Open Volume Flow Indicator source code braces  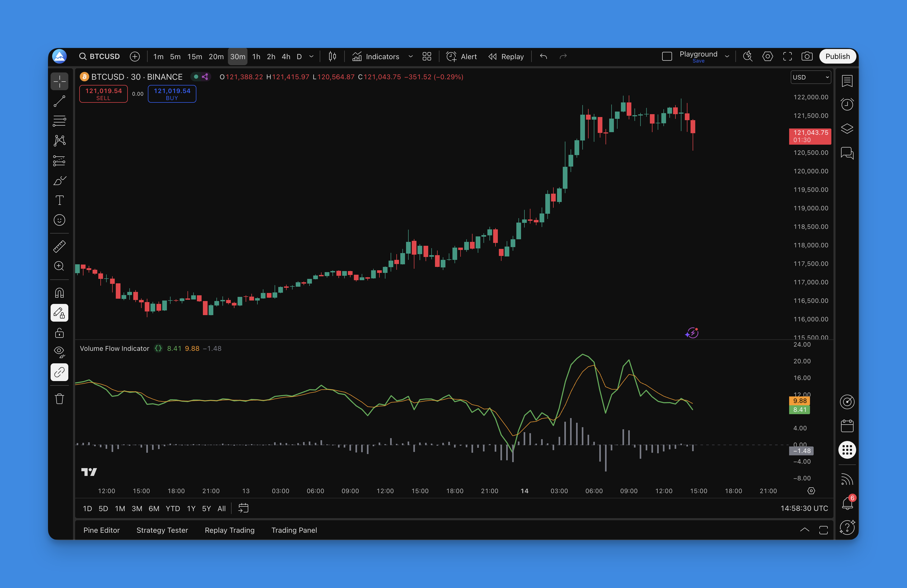coord(158,348)
